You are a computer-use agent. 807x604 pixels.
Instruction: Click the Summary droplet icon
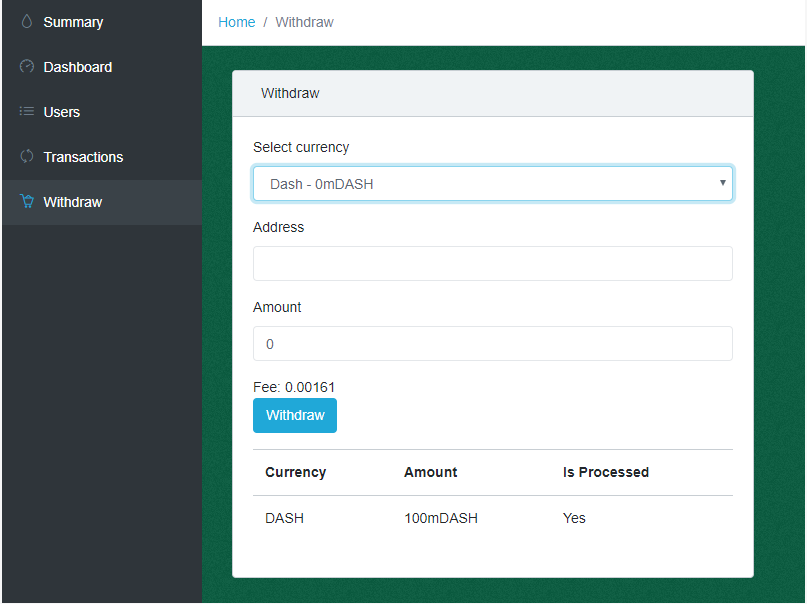(x=27, y=22)
